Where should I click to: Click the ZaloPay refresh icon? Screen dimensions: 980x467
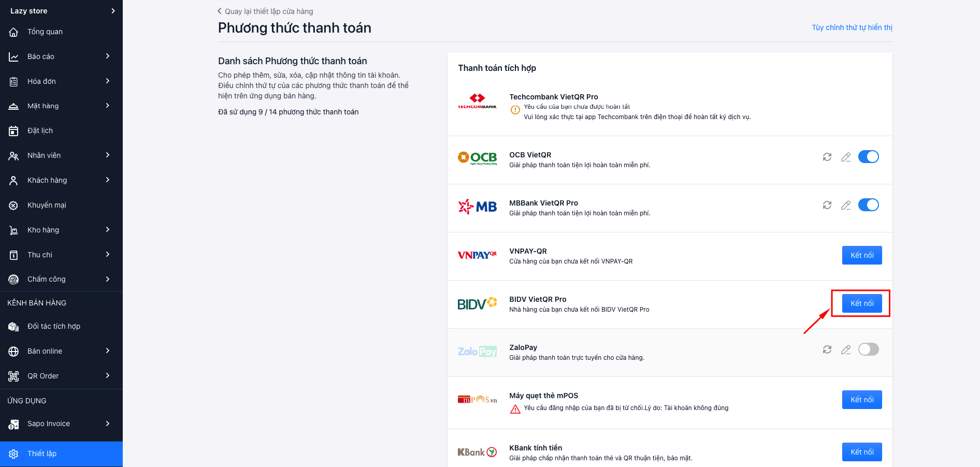[827, 349]
